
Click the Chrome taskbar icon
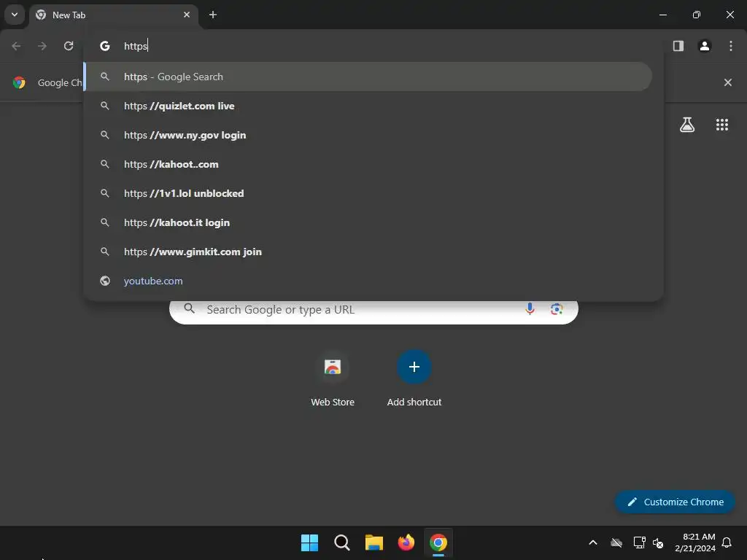[x=438, y=542]
